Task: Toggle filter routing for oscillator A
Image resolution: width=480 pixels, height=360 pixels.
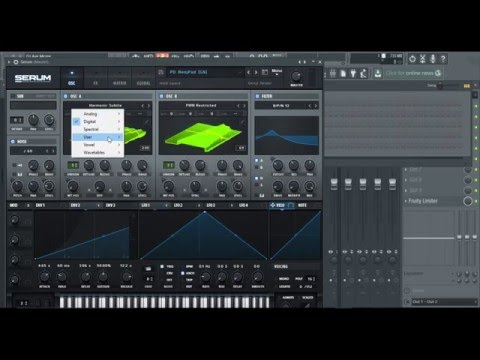Action: [256, 161]
